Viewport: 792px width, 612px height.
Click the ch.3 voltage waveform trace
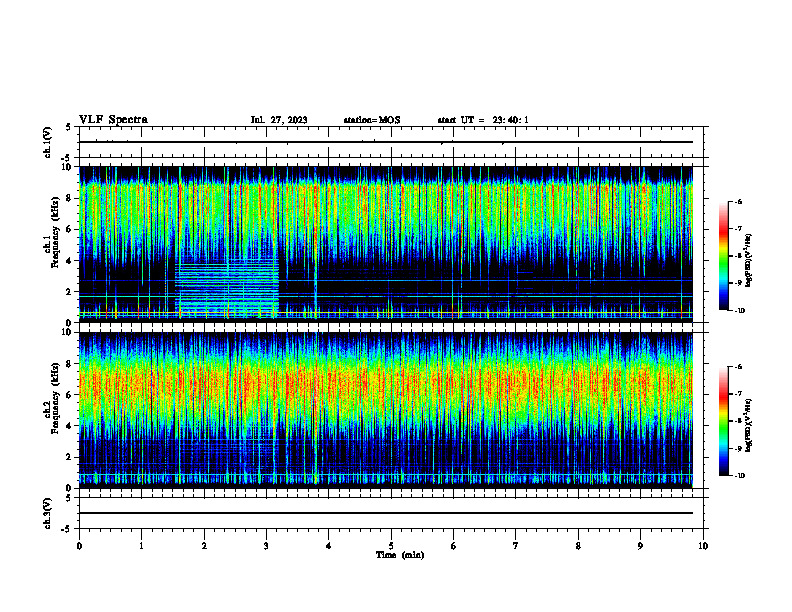(x=386, y=513)
